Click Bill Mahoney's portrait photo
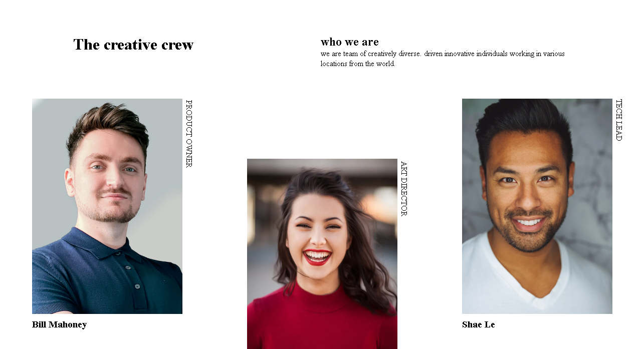The width and height of the screenshot is (644, 349). click(107, 206)
